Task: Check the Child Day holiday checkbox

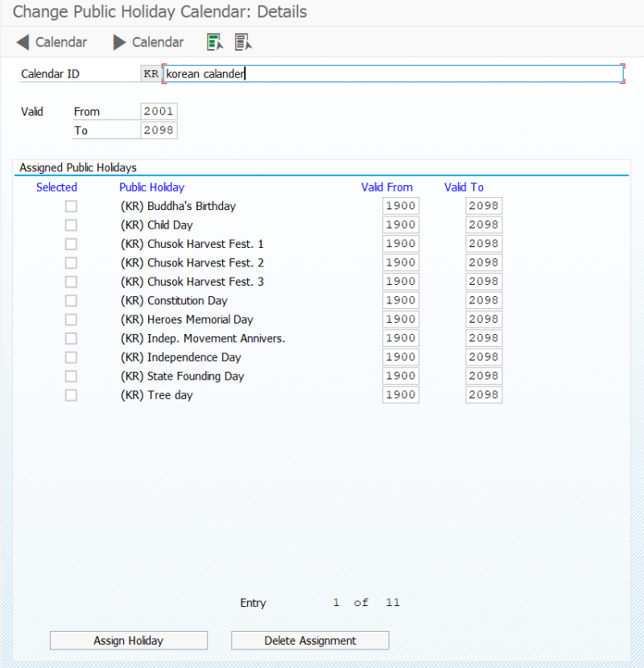Action: click(x=71, y=225)
